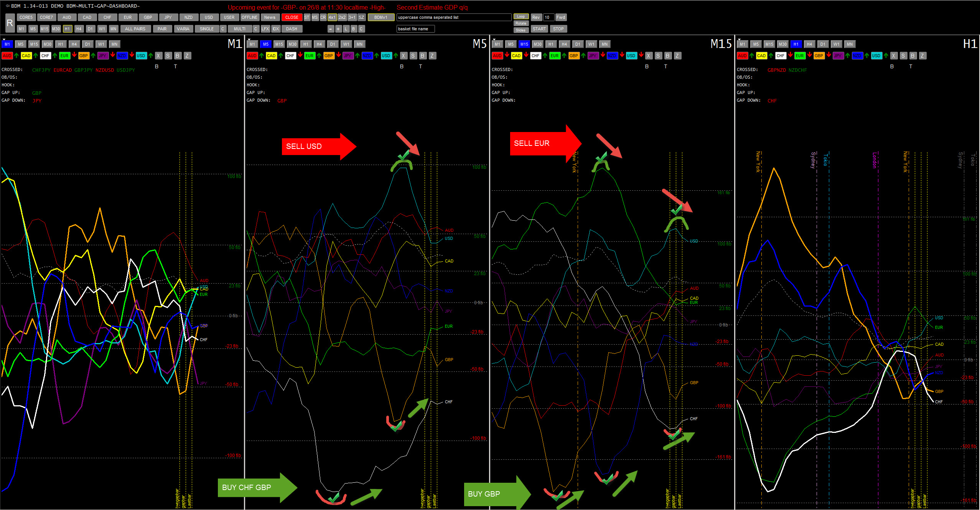Switch H1 panel to W1 timeframe tab
The image size is (980, 510).
click(x=836, y=44)
